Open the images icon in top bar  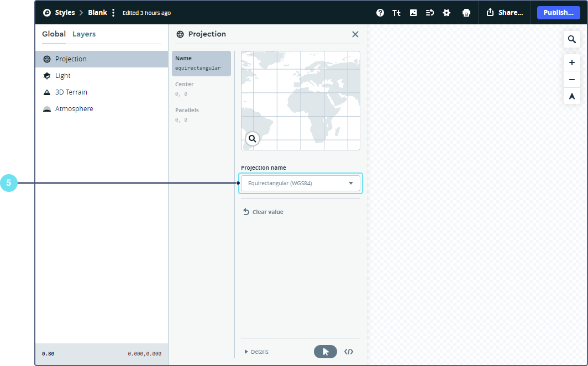pyautogui.click(x=413, y=13)
